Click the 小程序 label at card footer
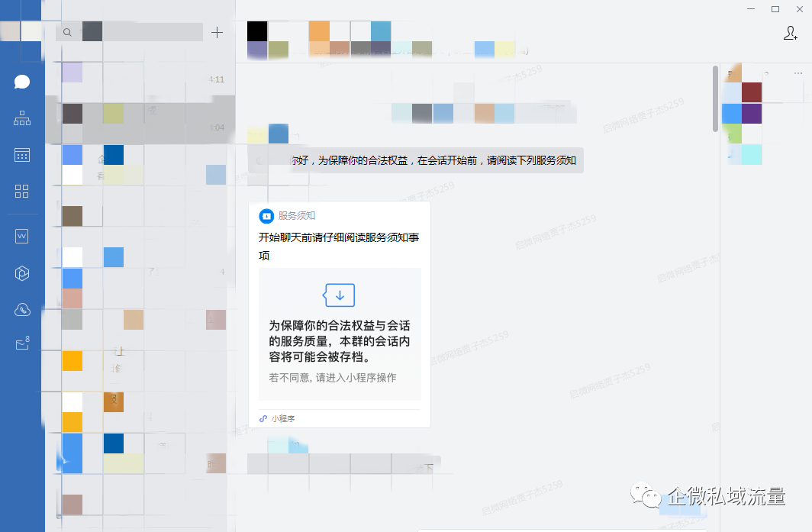 point(282,418)
